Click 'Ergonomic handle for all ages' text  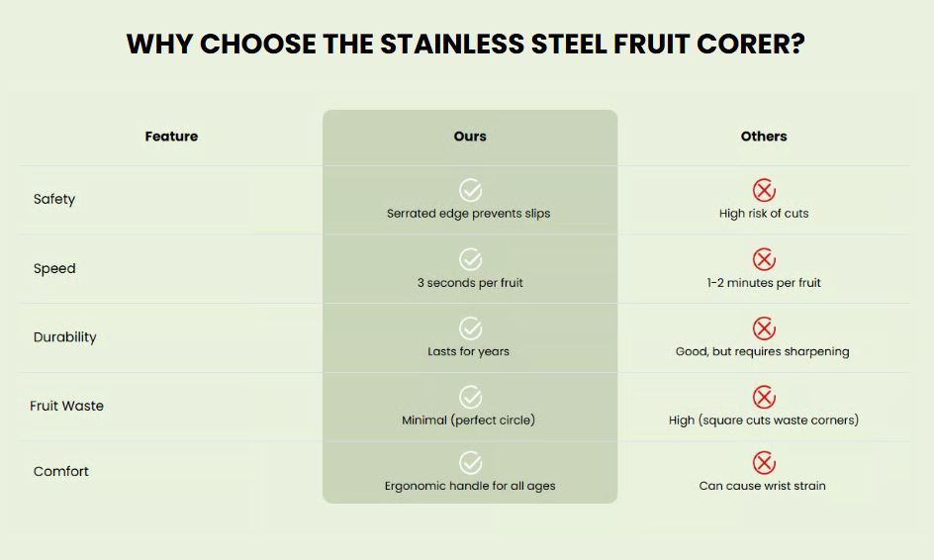470,486
